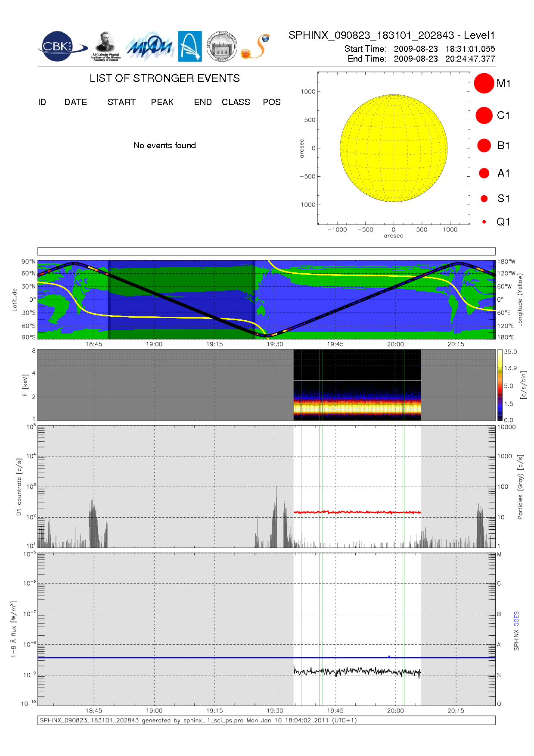Click the orange S sun-earth logo

(x=256, y=47)
